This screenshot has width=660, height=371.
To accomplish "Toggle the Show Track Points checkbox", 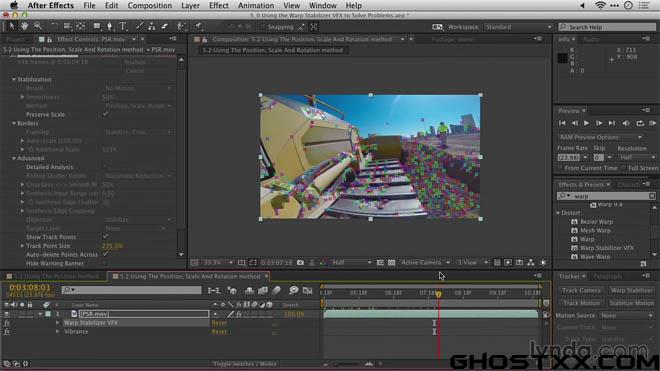I will point(105,237).
